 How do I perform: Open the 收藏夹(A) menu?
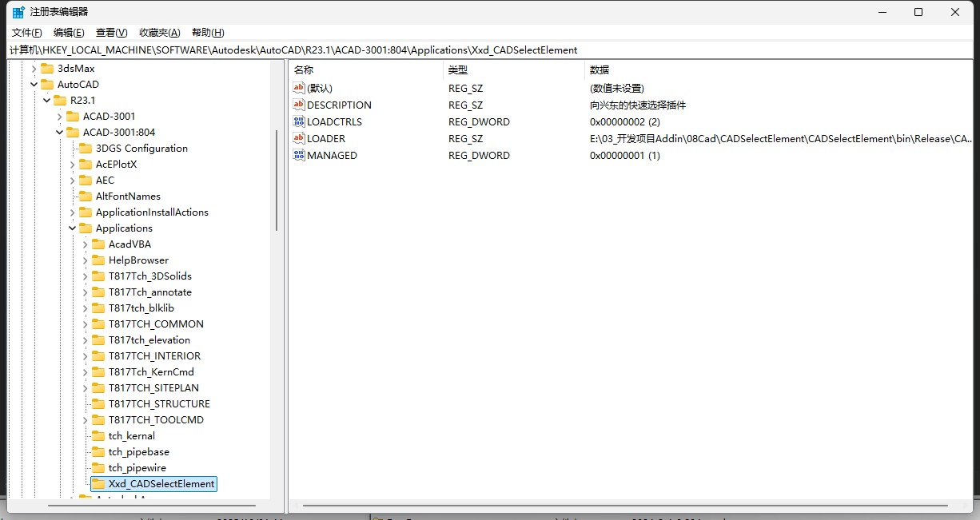159,33
